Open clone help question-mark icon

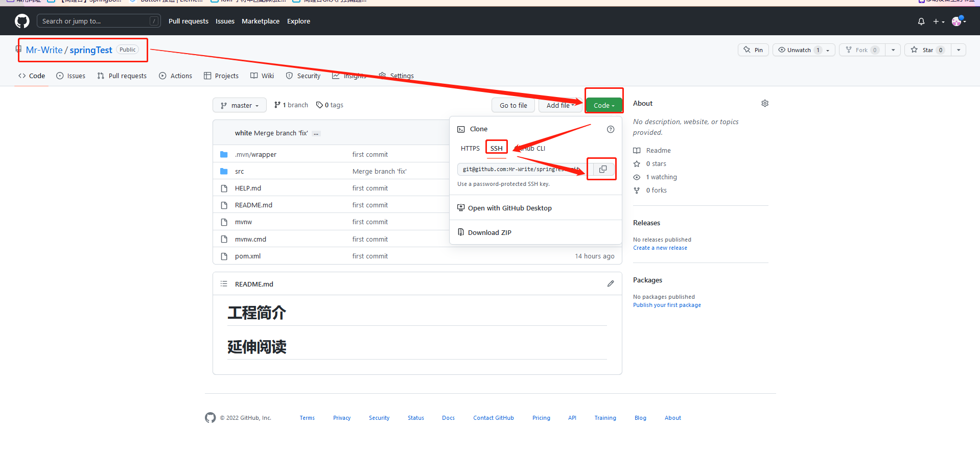pyautogui.click(x=611, y=129)
